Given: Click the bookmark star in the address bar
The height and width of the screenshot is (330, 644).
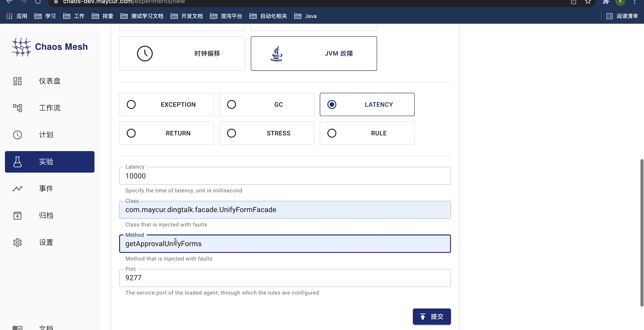Looking at the screenshot, I should coord(588,2).
